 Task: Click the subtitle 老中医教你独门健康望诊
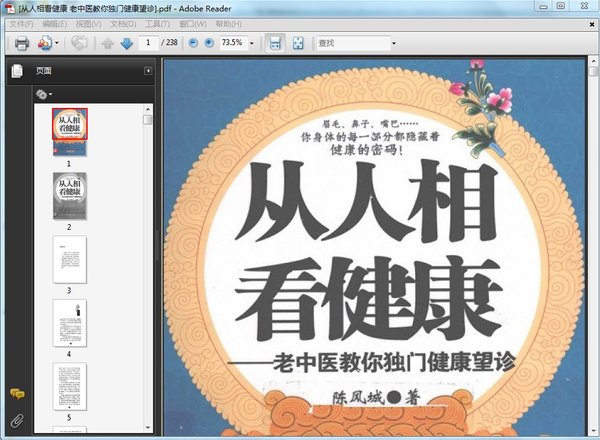click(394, 362)
